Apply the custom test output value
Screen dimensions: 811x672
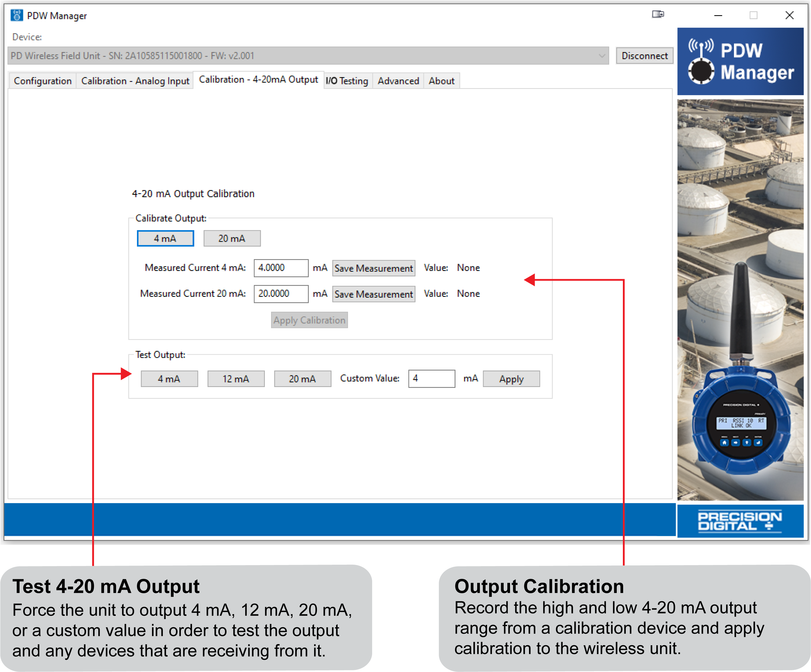pyautogui.click(x=511, y=379)
